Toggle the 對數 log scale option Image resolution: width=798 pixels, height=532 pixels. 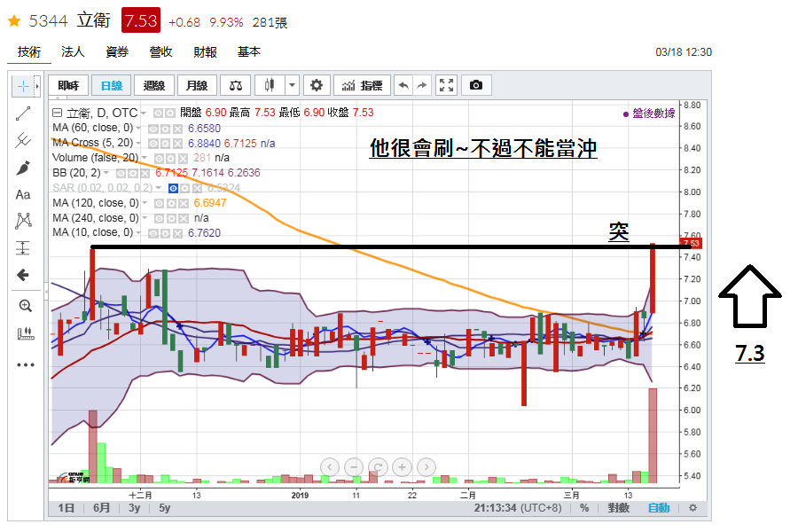tap(618, 507)
